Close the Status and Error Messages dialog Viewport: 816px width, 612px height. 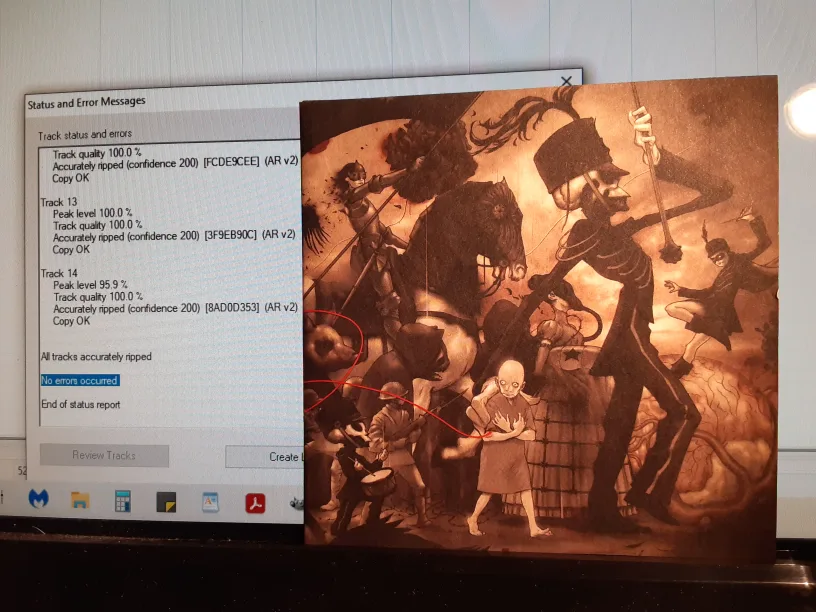[566, 80]
